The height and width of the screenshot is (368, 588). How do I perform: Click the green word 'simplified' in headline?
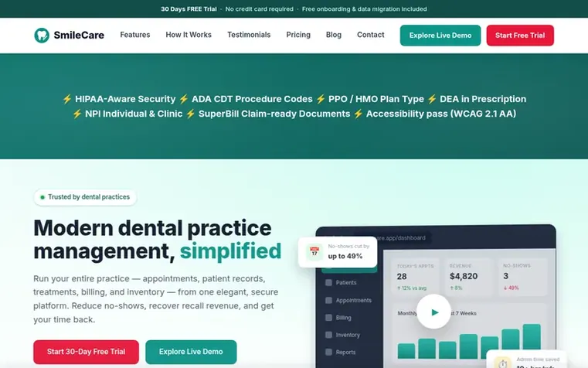230,251
